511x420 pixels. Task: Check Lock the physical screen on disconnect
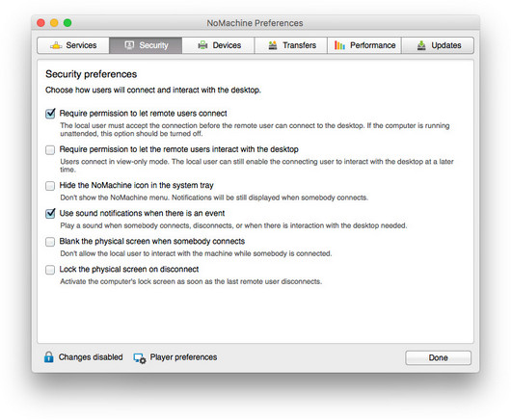click(x=50, y=270)
